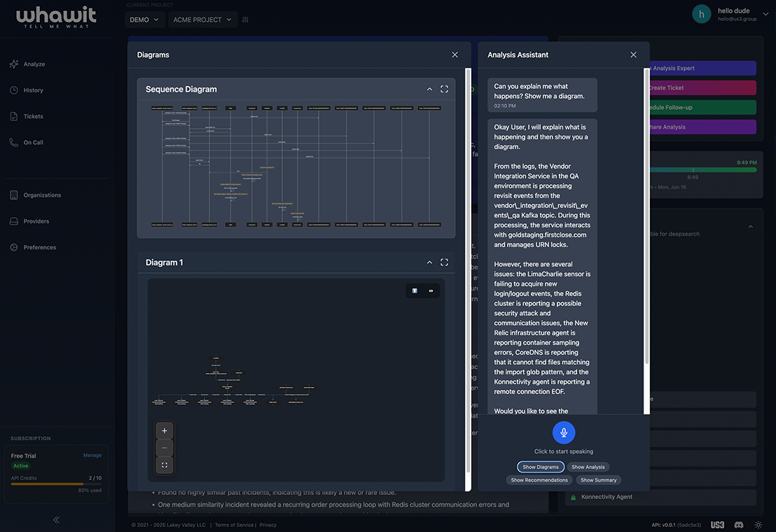This screenshot has height=532, width=776.
Task: Click the Diagrams panel scrollbar
Action: pos(468,271)
